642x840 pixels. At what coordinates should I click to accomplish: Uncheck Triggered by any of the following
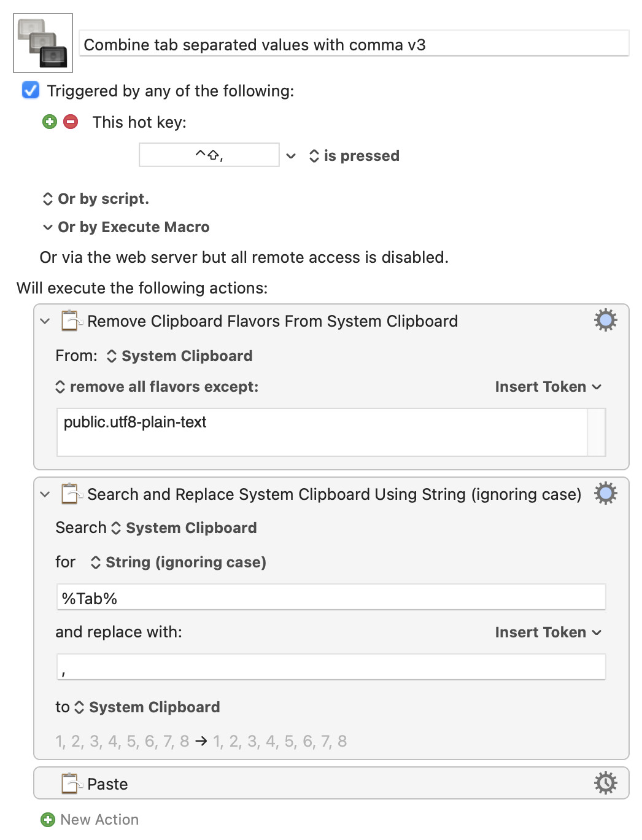31,90
